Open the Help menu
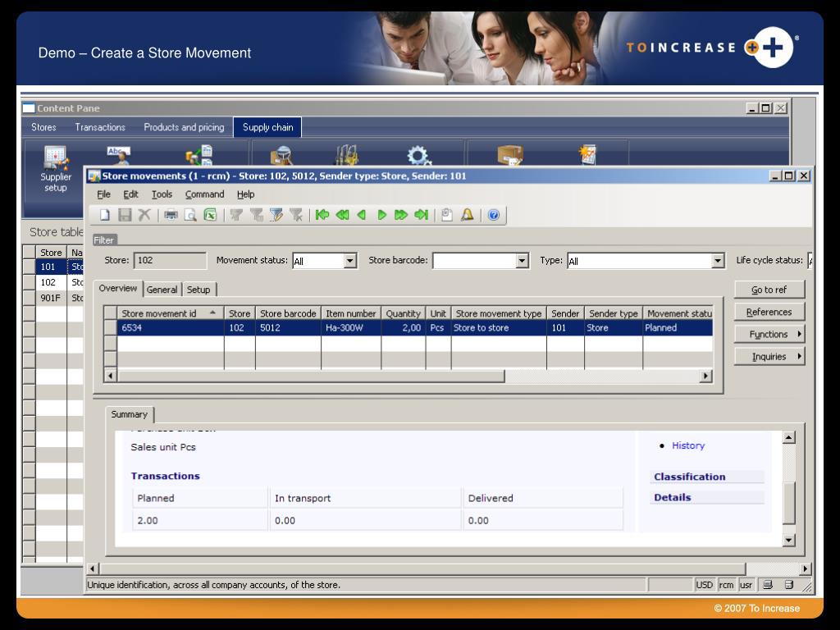 point(245,194)
